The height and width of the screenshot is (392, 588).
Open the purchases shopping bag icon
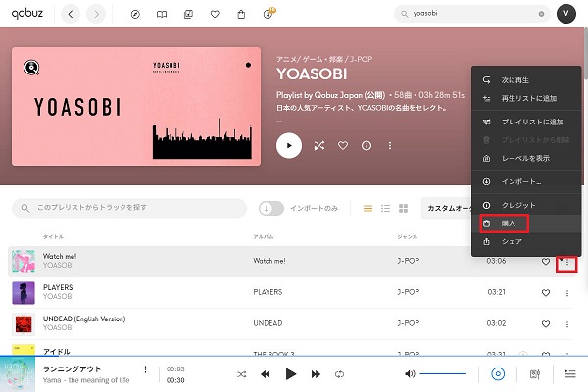click(x=241, y=15)
